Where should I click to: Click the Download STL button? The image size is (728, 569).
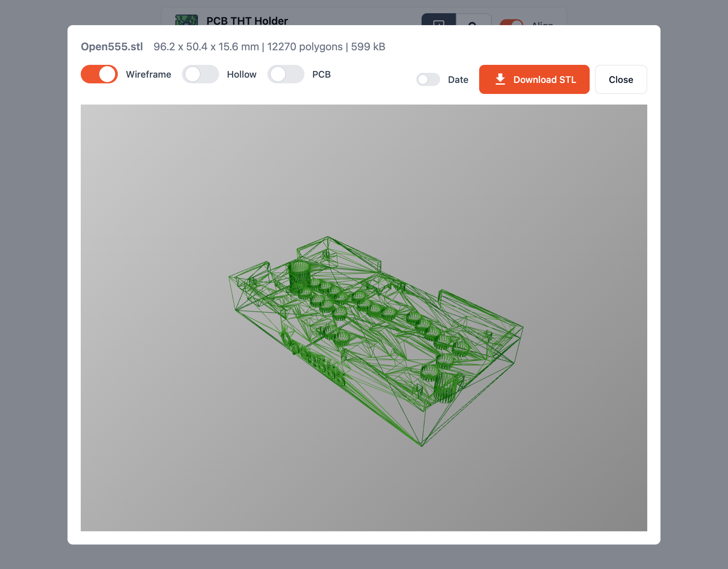pyautogui.click(x=534, y=79)
